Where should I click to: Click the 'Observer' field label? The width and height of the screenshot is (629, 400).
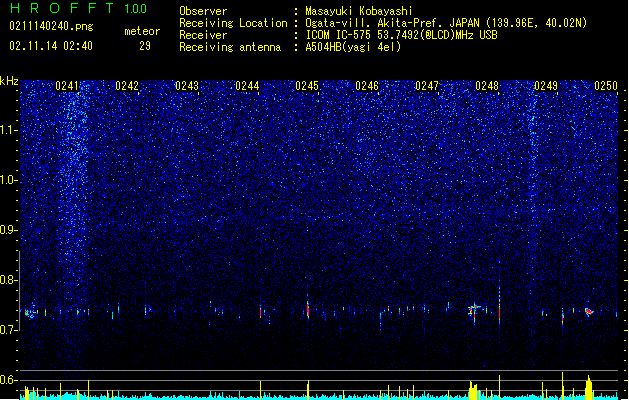pyautogui.click(x=203, y=11)
